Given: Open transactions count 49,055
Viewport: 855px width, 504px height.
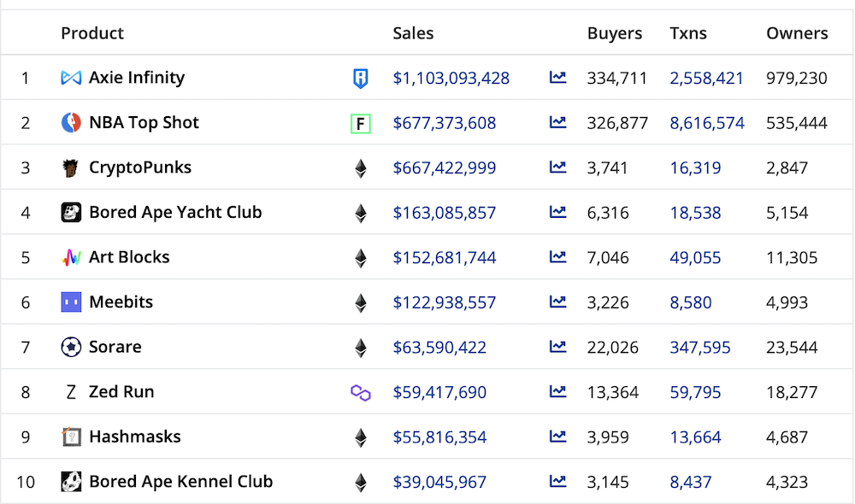Looking at the screenshot, I should [x=695, y=258].
